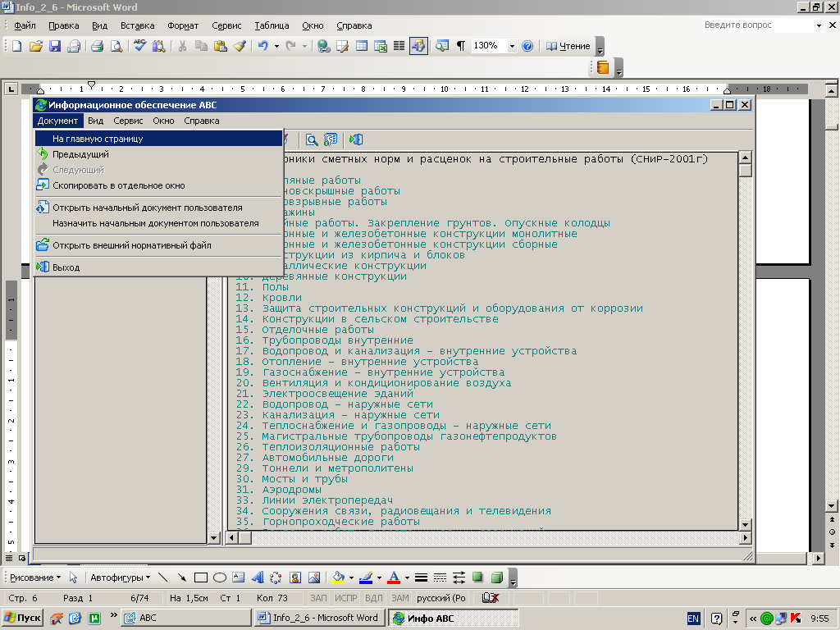The width and height of the screenshot is (840, 630).
Task: Click the orange notebook icon on the toolbar
Action: pyautogui.click(x=603, y=68)
